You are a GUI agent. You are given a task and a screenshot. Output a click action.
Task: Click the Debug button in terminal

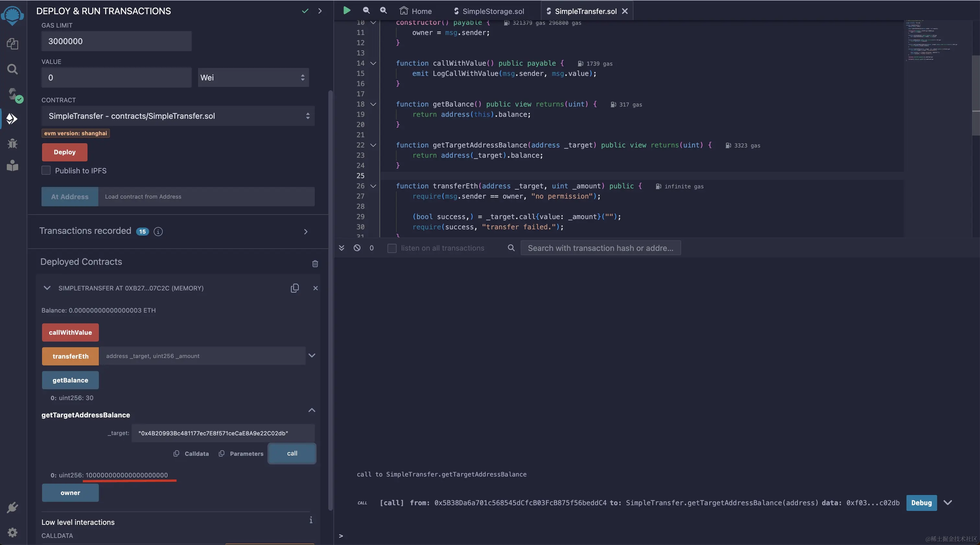click(x=921, y=503)
